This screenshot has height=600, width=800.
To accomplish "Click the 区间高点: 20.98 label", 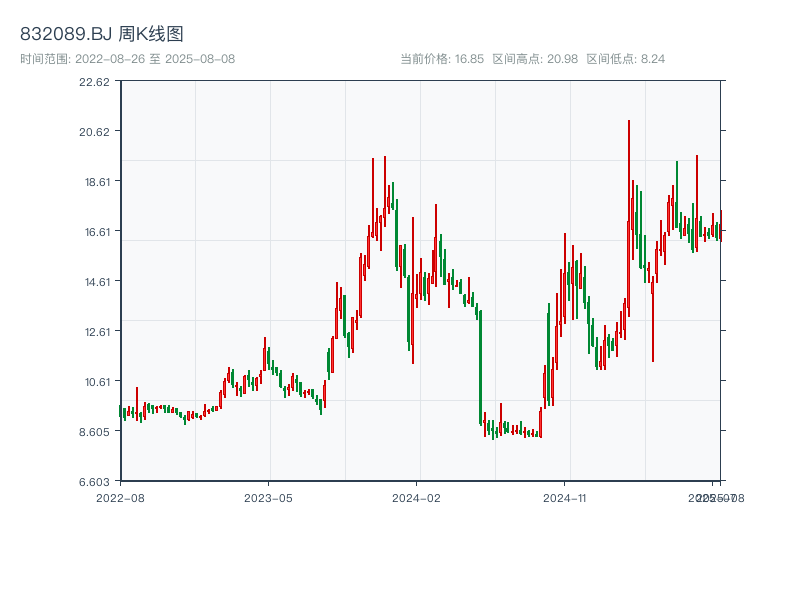I will point(535,59).
